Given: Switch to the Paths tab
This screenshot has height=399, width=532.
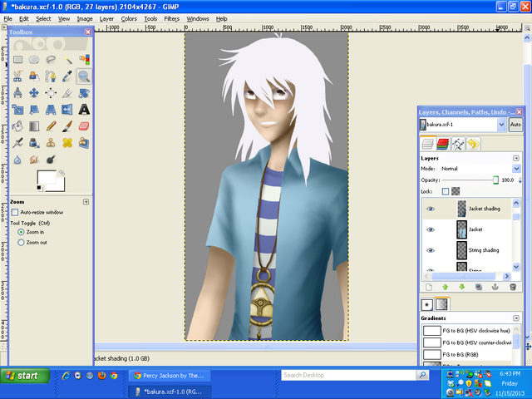Looking at the screenshot, I should pos(458,144).
